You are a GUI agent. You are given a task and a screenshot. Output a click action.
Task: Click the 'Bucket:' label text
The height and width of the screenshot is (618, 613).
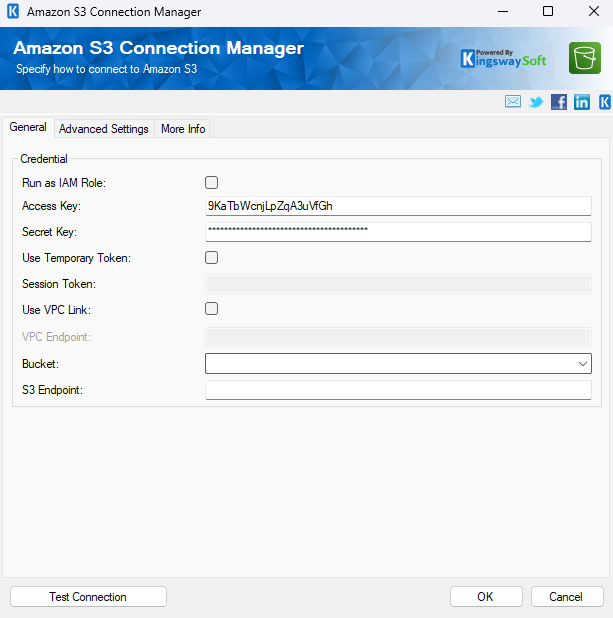40,364
